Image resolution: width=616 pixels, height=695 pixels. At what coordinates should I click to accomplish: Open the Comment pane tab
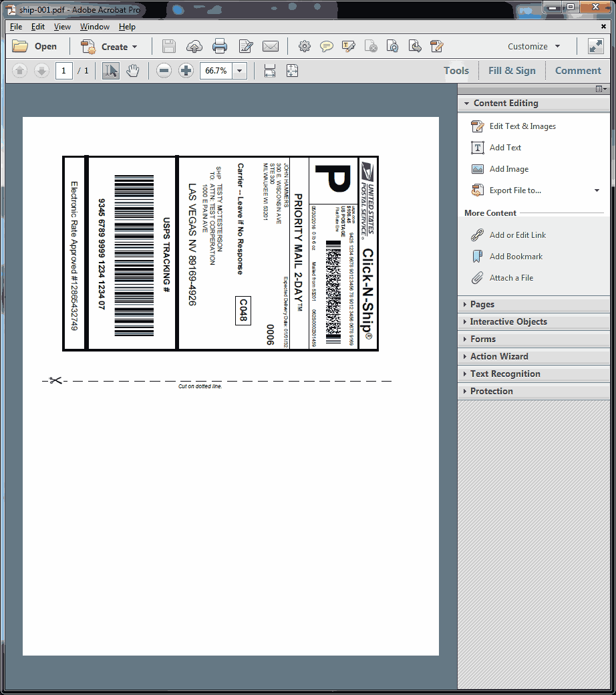(578, 70)
